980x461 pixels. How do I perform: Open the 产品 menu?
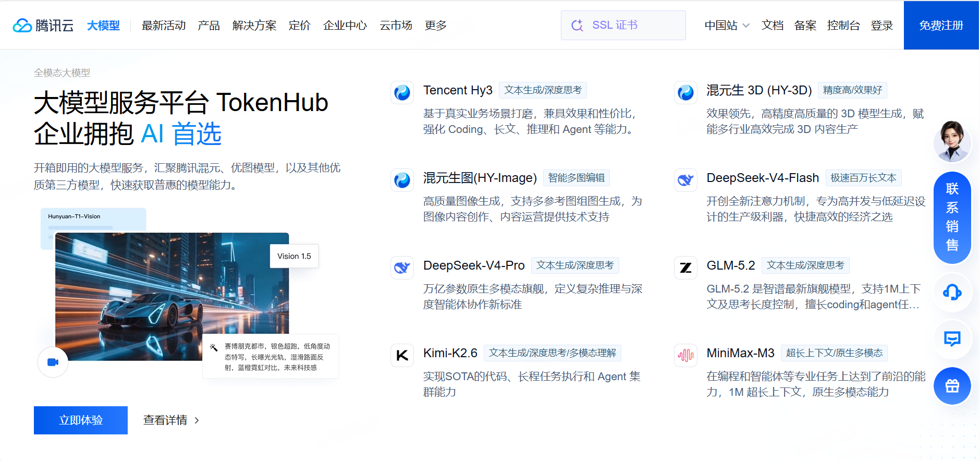209,25
